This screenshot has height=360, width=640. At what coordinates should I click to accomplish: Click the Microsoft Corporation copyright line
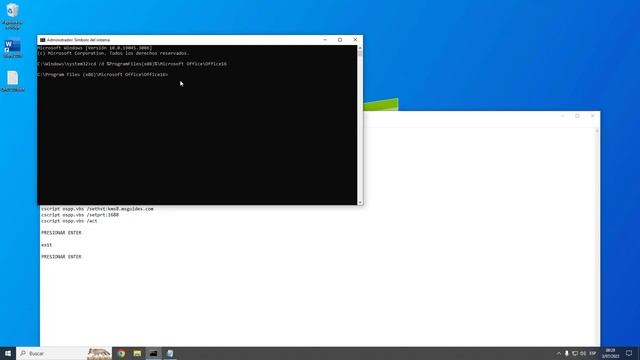(x=113, y=53)
